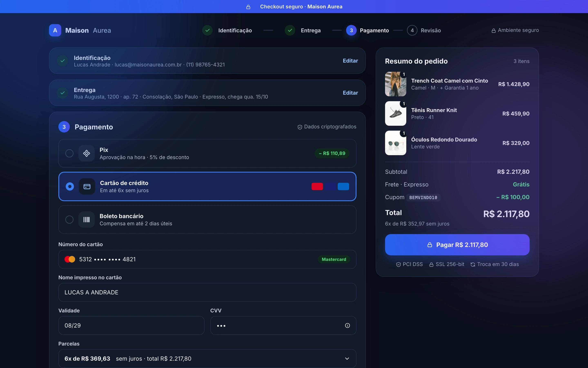The height and width of the screenshot is (368, 588).
Task: Click the dark navy card brand swatch
Action: pos(330,186)
